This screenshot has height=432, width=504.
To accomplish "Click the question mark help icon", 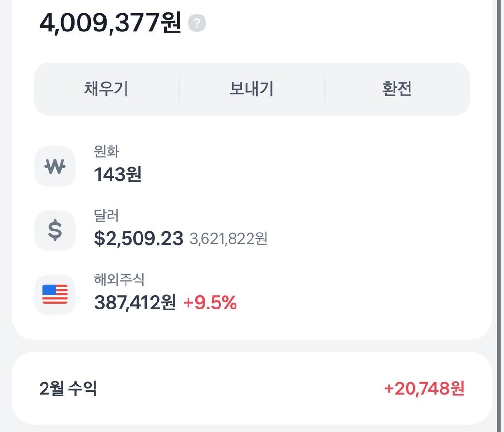I will tap(197, 23).
